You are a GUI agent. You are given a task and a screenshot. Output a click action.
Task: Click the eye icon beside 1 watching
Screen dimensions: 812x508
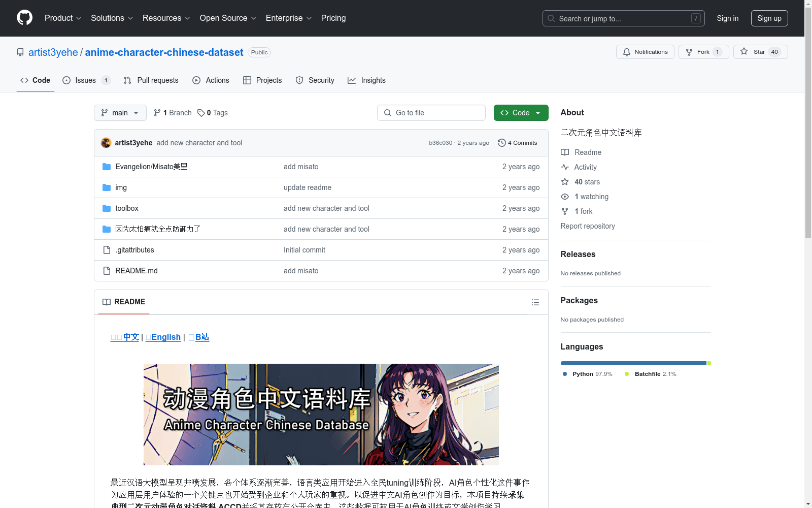(x=565, y=197)
